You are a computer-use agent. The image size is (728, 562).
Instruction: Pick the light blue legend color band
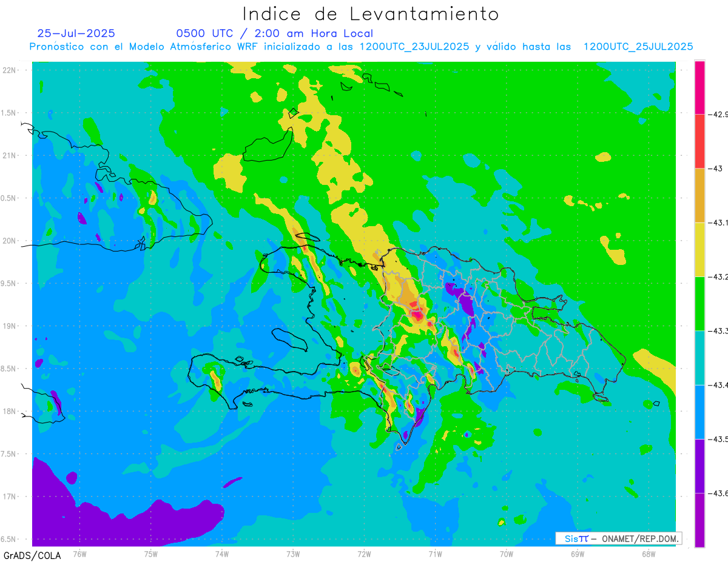(x=699, y=412)
